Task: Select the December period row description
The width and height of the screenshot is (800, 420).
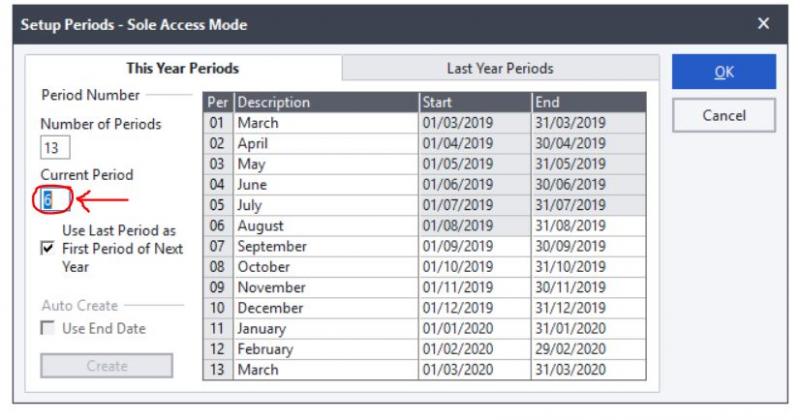Action: click(326, 308)
